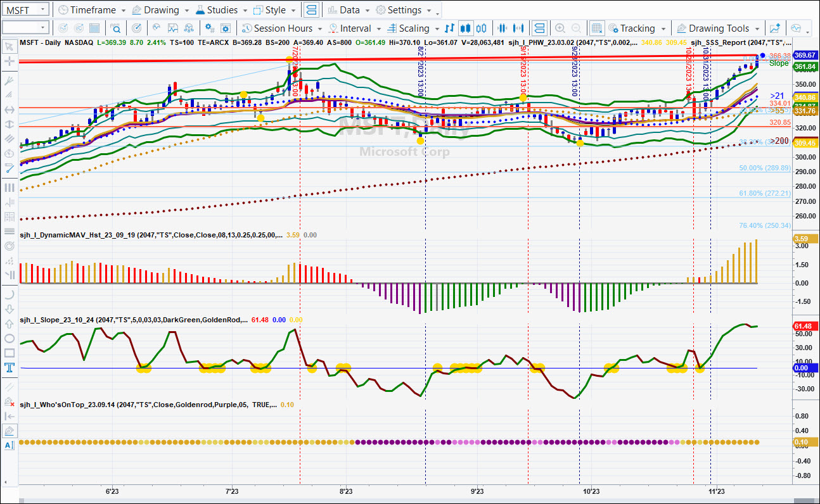
Task: Select the text annotation T tool
Action: (x=10, y=368)
